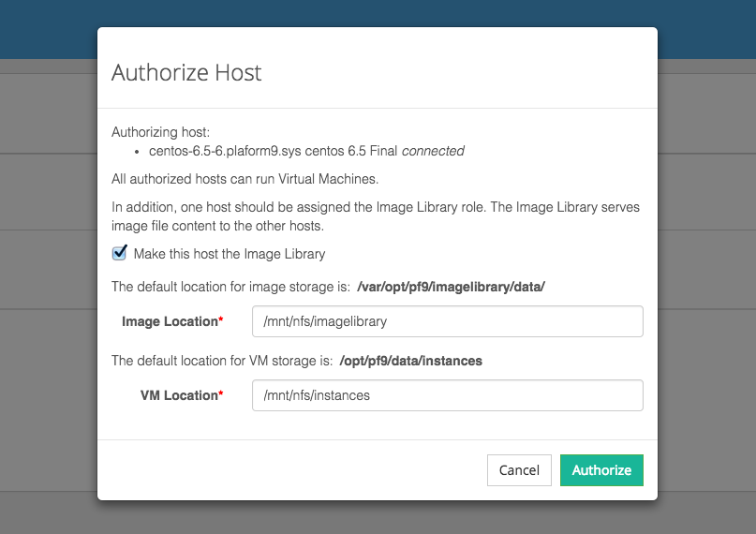Focus the VM Location input field
Screen dimensions: 756x534
(x=447, y=395)
